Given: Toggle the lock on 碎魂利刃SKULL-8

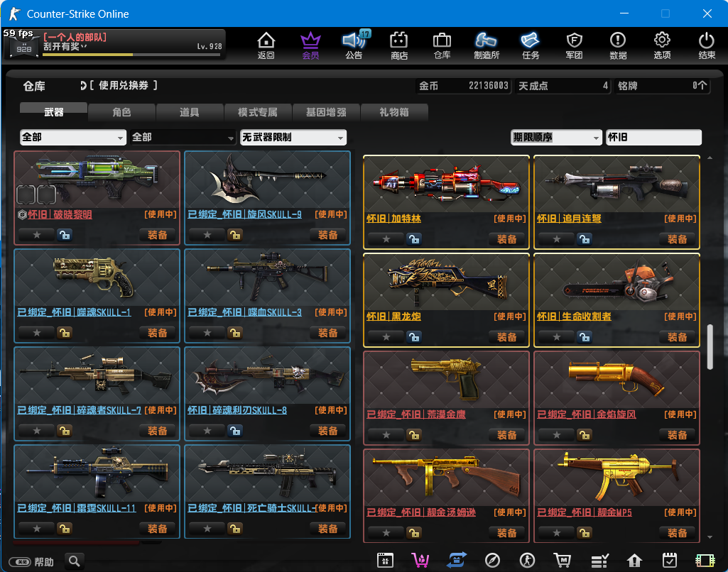Looking at the screenshot, I should [x=235, y=431].
